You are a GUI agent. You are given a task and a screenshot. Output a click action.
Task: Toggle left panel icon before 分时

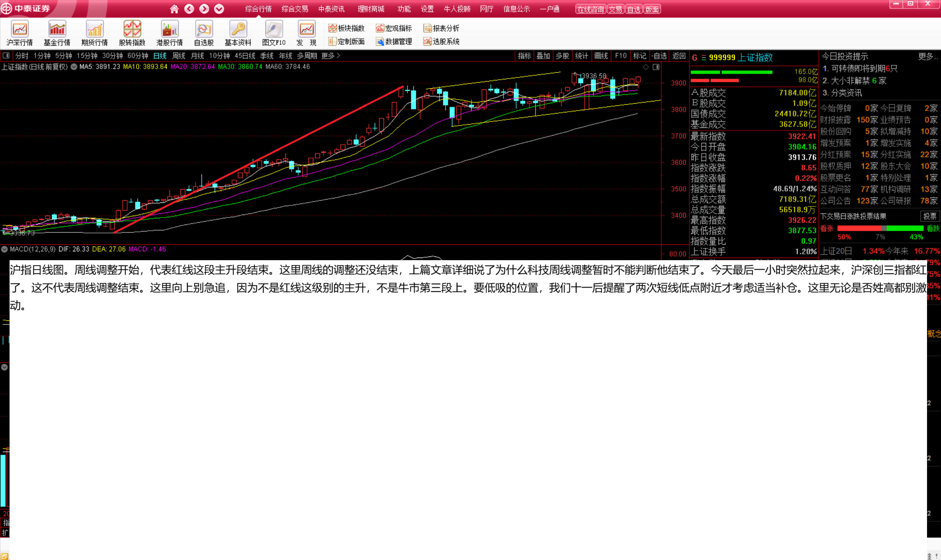click(x=6, y=56)
